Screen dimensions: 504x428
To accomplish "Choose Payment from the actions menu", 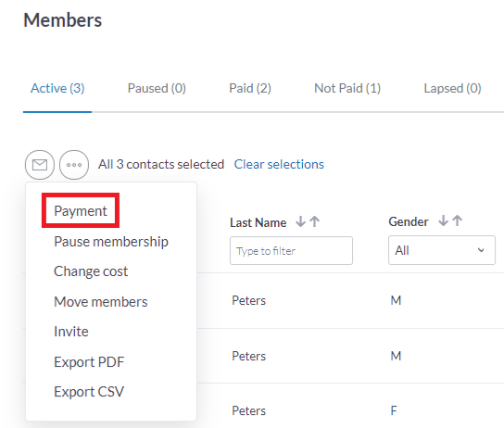I will 81,211.
